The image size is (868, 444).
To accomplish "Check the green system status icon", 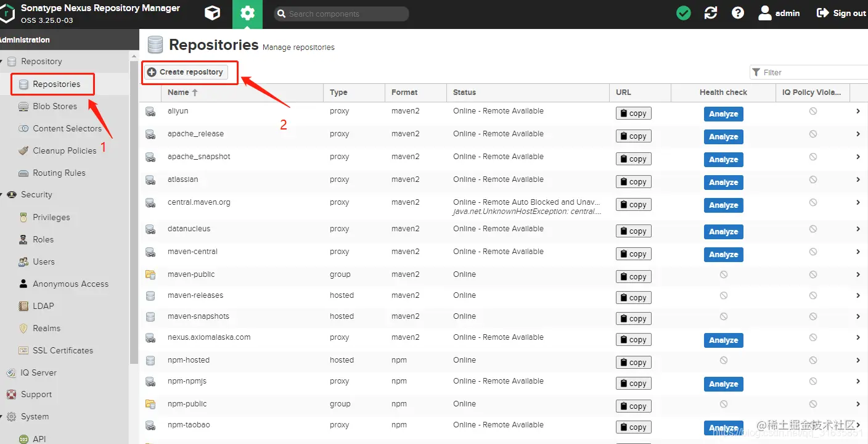I will tap(684, 13).
